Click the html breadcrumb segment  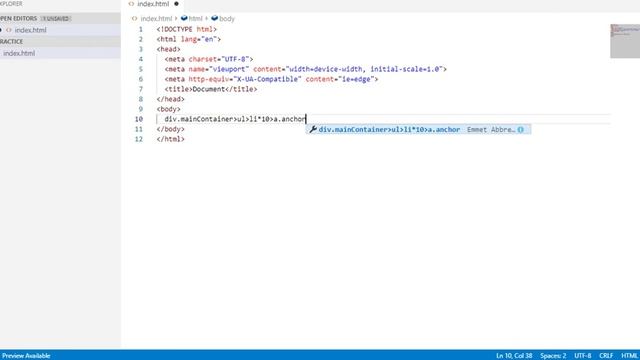[x=196, y=19]
